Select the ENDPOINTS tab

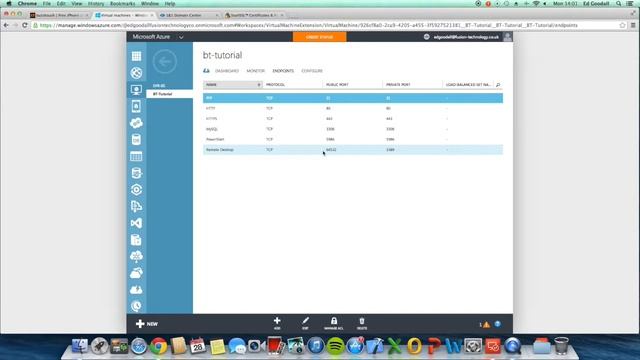(x=283, y=71)
